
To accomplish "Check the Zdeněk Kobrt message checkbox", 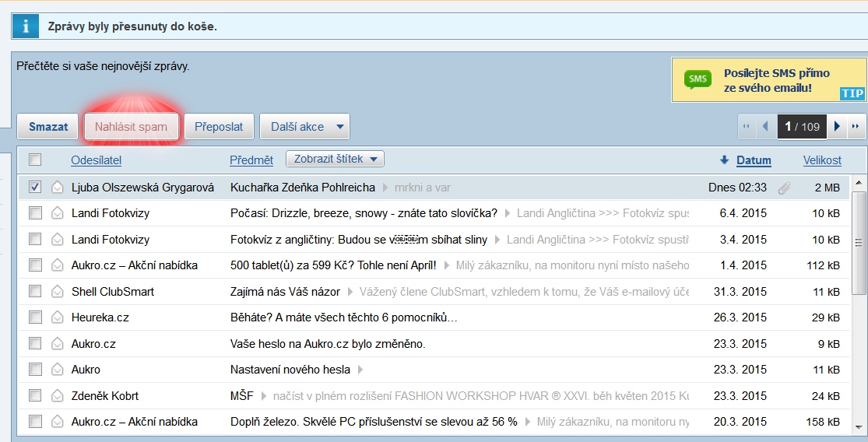I will (x=35, y=396).
